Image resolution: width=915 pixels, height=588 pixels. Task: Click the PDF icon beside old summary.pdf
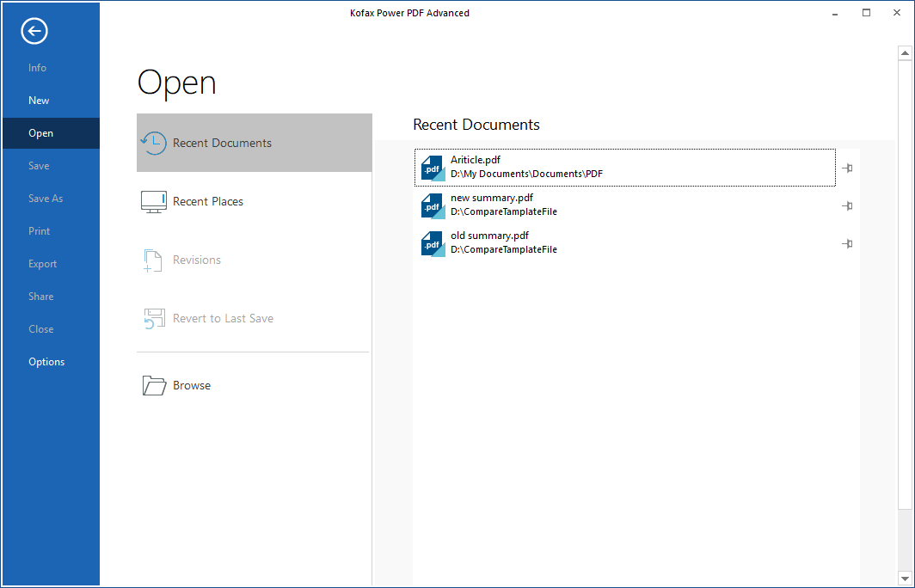(x=433, y=243)
